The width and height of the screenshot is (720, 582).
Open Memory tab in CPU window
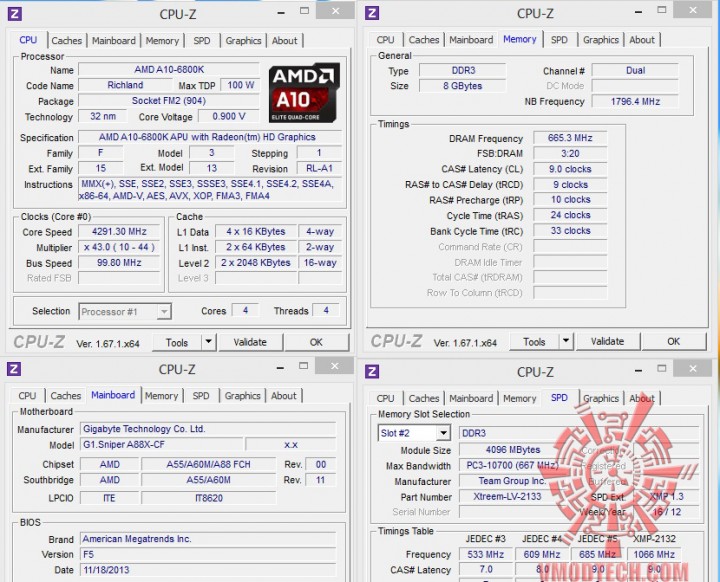[x=162, y=40]
